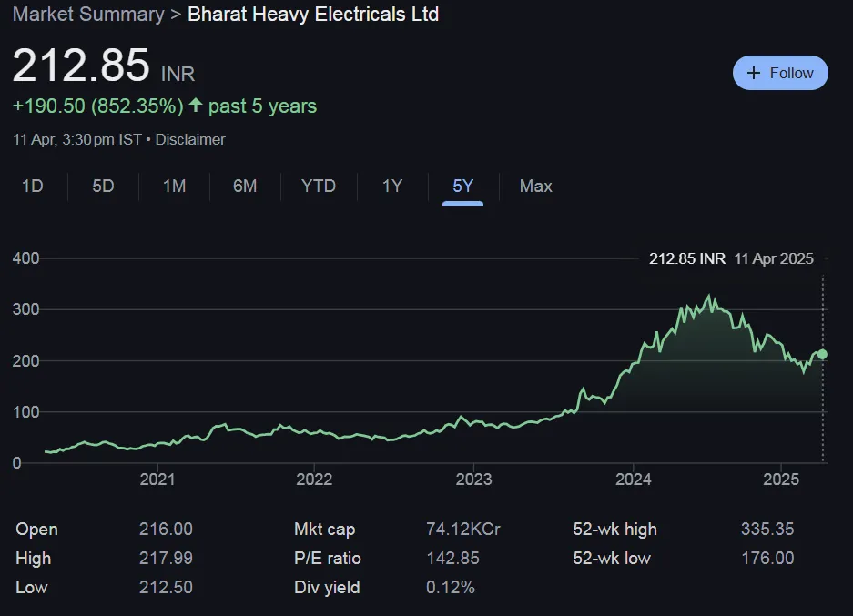Click the 2021 label on the chart axis

click(x=157, y=479)
